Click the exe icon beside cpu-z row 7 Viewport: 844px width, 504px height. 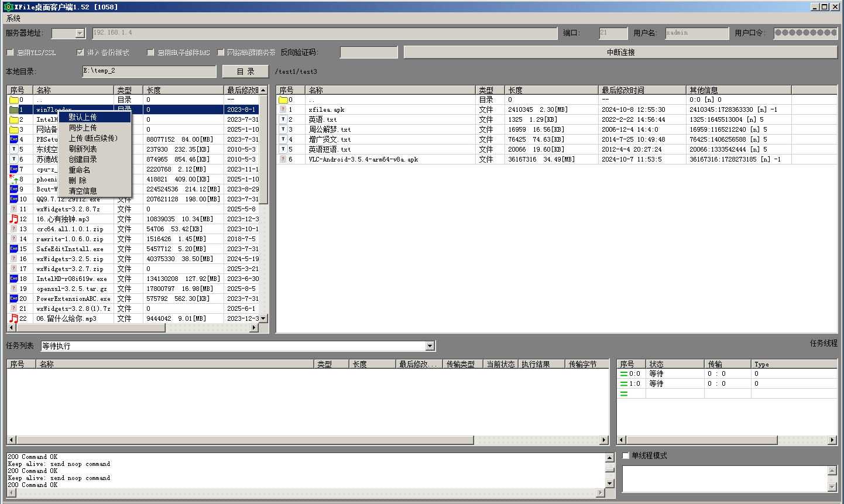[14, 169]
